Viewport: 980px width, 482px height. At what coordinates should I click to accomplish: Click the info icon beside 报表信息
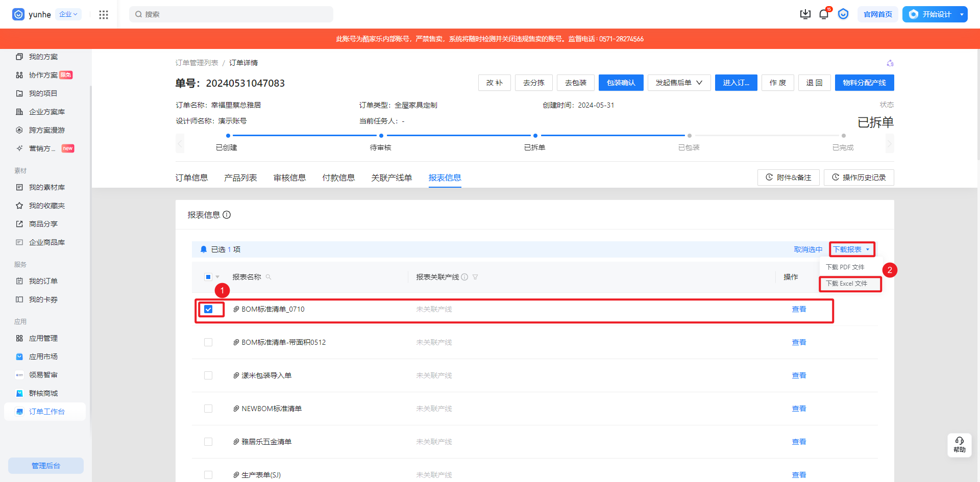(x=227, y=215)
